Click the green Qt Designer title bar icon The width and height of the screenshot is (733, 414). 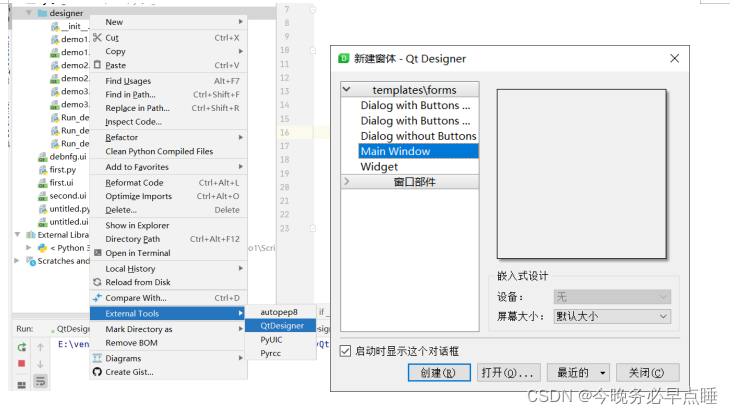tap(344, 58)
